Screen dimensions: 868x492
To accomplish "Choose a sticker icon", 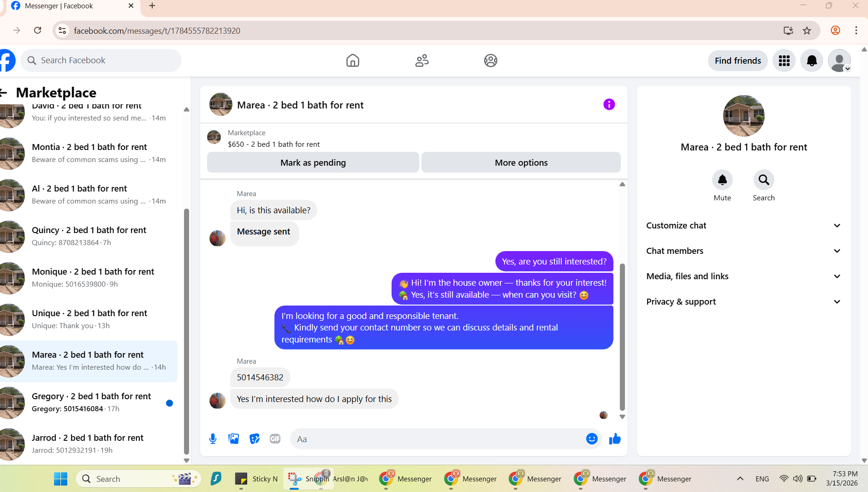I will click(x=255, y=439).
